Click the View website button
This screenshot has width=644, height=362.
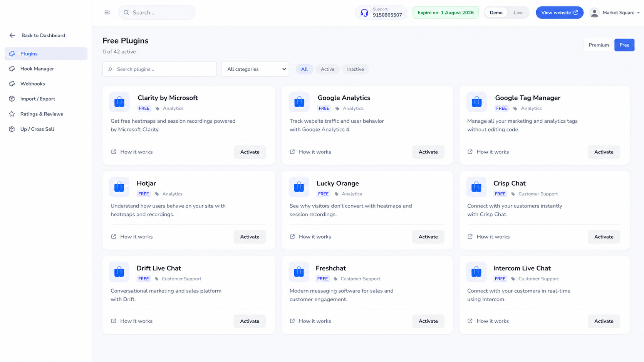pos(559,13)
